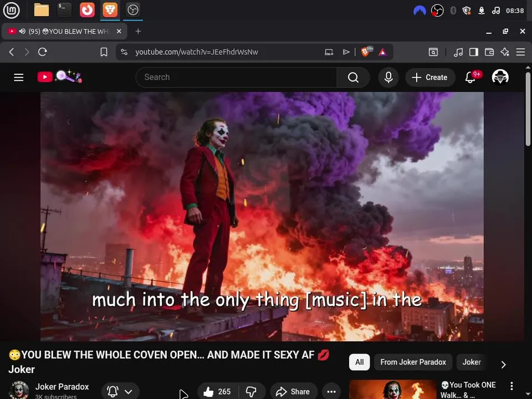Open YouTube notifications bell
This screenshot has height=399, width=532.
click(470, 78)
